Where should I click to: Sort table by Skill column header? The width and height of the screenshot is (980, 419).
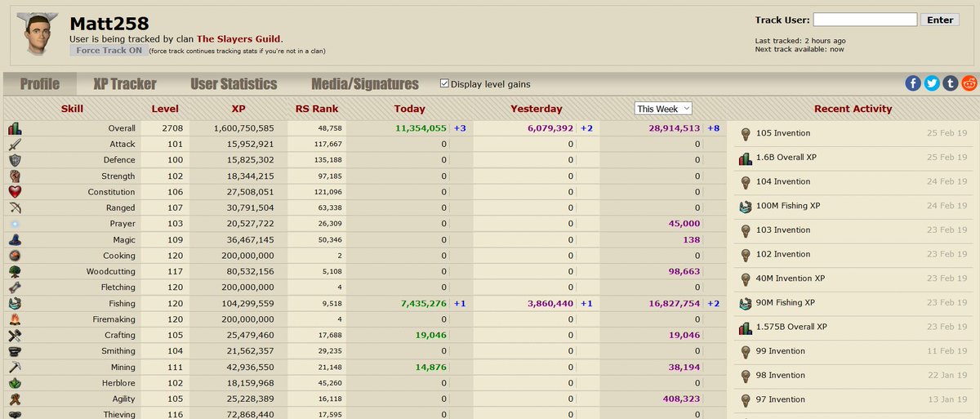pos(72,109)
